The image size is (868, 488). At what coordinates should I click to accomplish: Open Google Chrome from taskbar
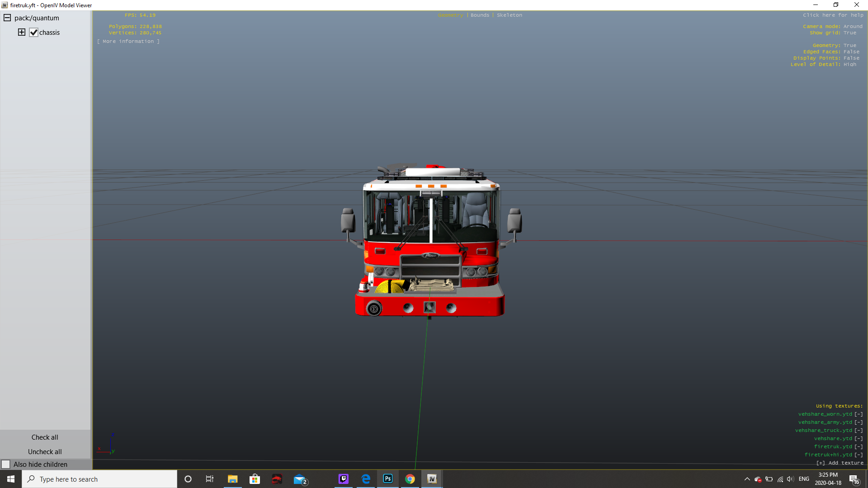pos(410,479)
